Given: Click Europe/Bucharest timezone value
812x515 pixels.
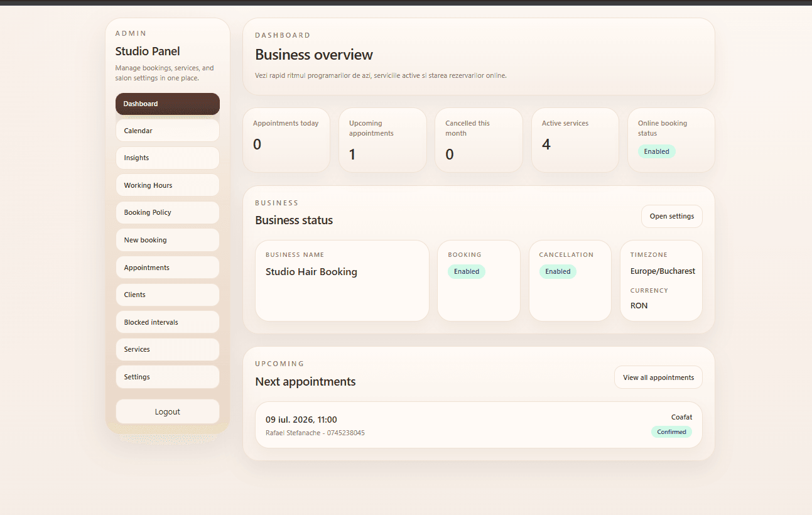Looking at the screenshot, I should click(663, 271).
